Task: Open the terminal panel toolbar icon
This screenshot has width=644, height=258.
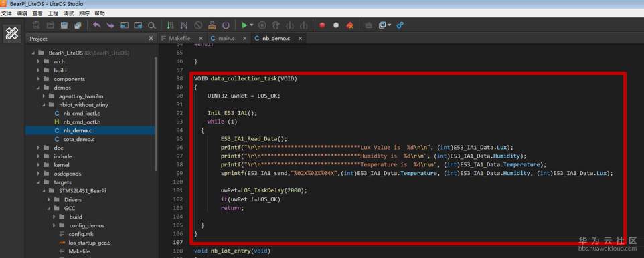Action: coord(125,25)
